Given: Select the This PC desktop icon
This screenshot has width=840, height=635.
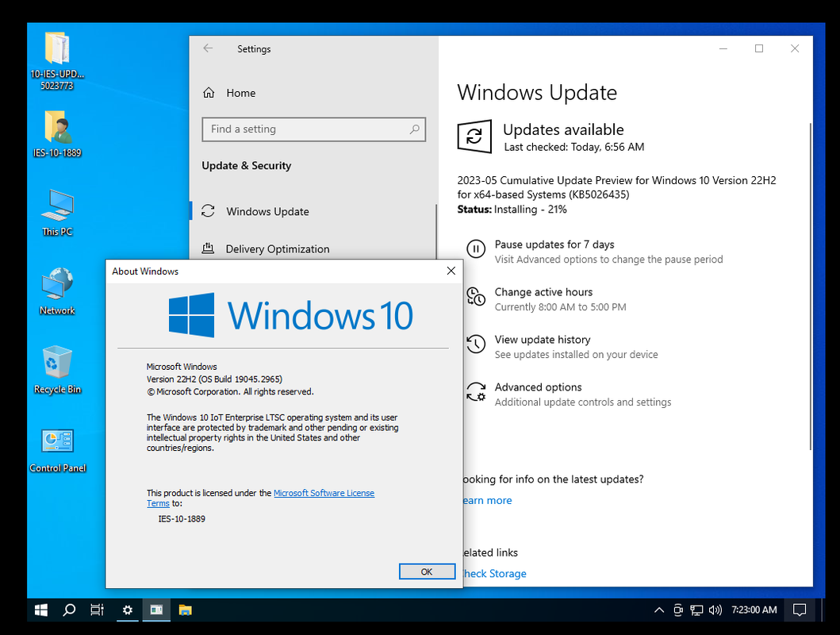Looking at the screenshot, I should [x=57, y=212].
